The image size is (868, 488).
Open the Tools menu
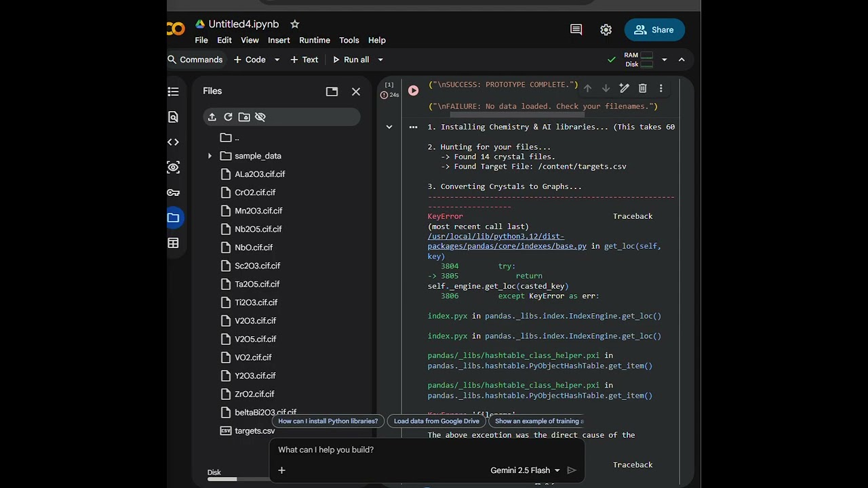(x=349, y=40)
